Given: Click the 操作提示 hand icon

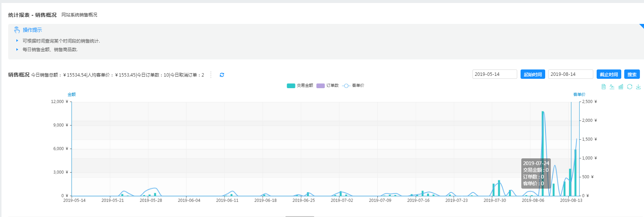Looking at the screenshot, I should coord(17,30).
